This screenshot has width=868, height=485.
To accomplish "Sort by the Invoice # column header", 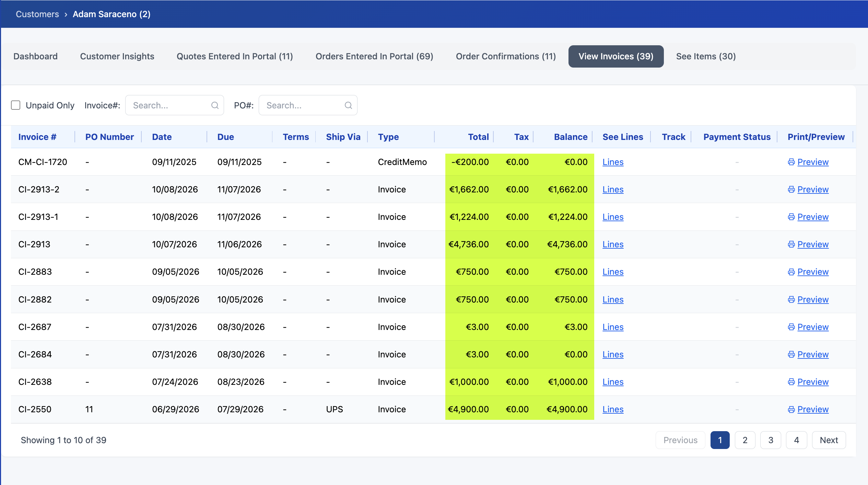I will [x=37, y=137].
